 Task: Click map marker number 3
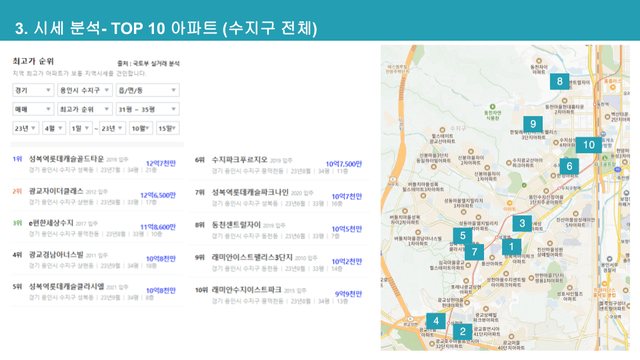click(522, 224)
